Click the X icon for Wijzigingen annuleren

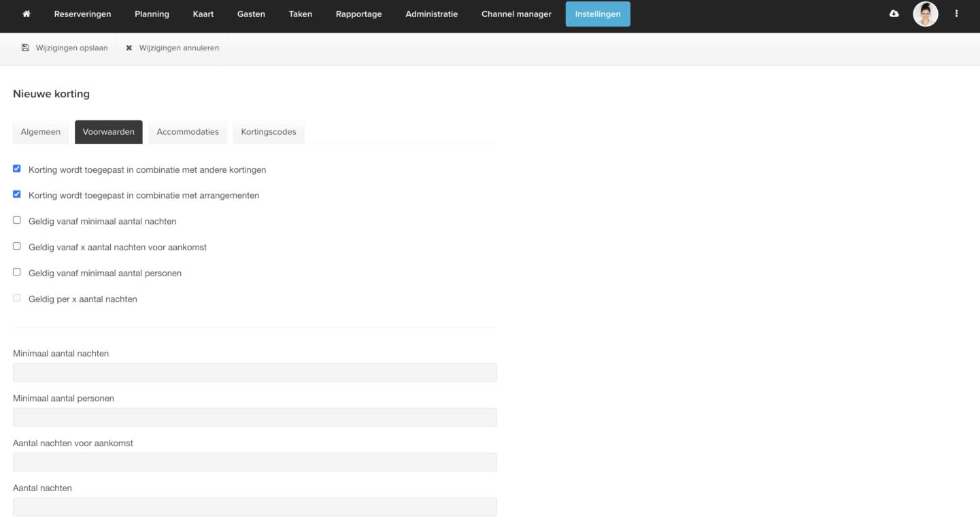tap(129, 48)
